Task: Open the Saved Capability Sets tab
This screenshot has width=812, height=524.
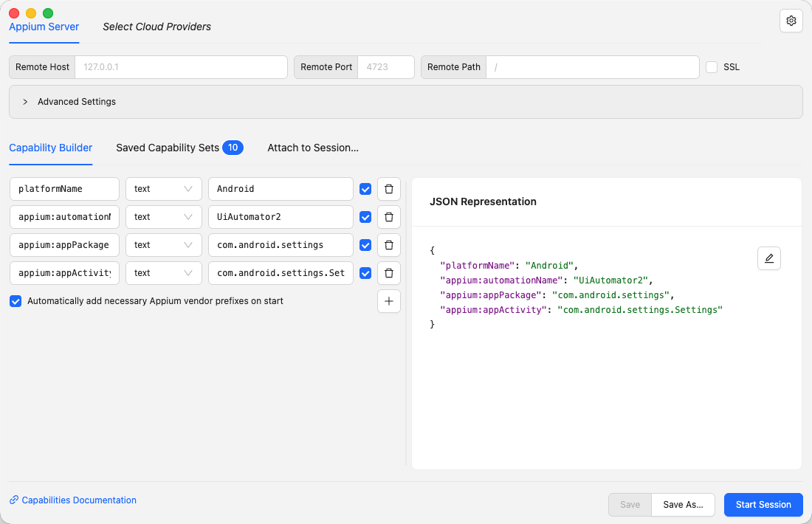Action: [168, 148]
